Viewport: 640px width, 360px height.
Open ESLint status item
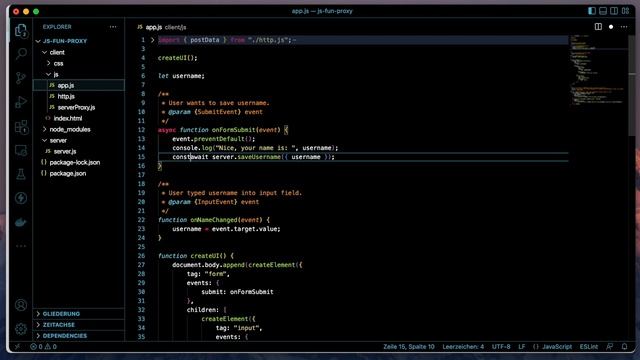coord(589,347)
